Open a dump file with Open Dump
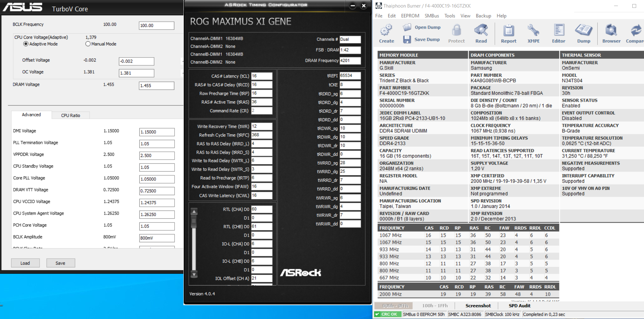 [x=422, y=27]
